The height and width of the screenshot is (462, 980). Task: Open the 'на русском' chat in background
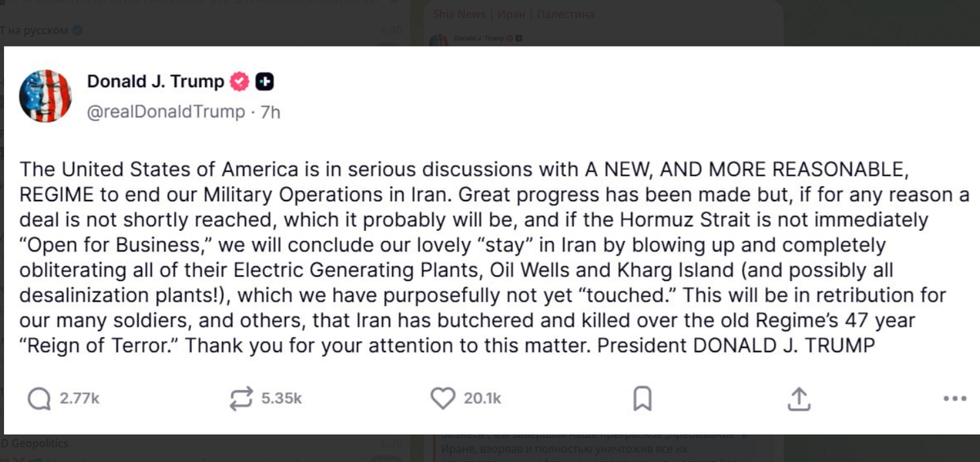(37, 31)
